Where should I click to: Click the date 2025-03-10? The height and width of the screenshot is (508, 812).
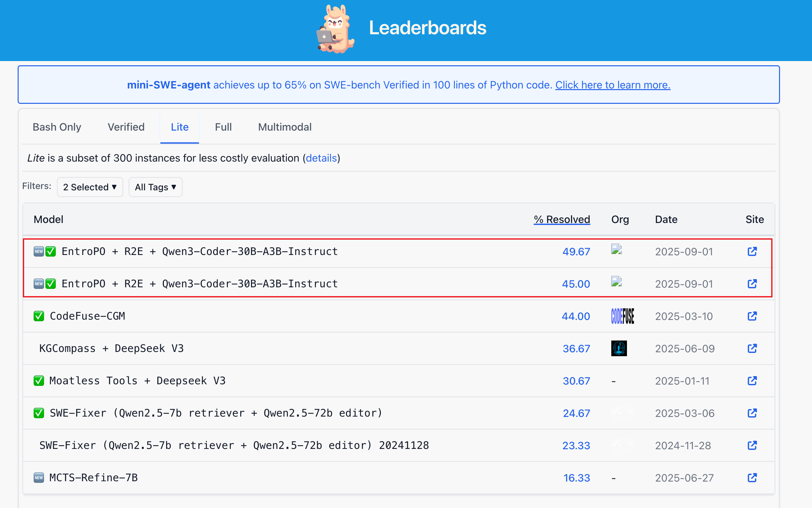pyautogui.click(x=684, y=316)
